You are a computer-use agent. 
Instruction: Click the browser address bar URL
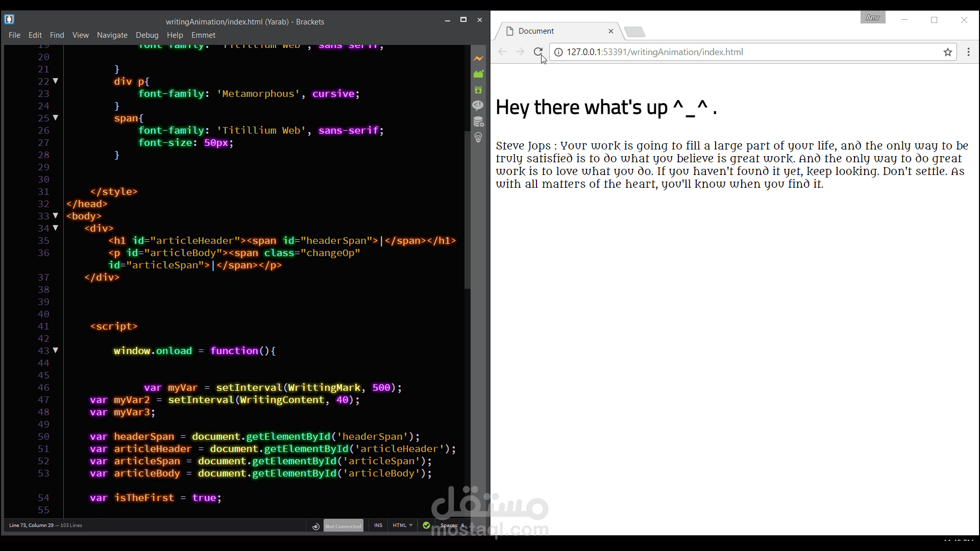coord(654,52)
